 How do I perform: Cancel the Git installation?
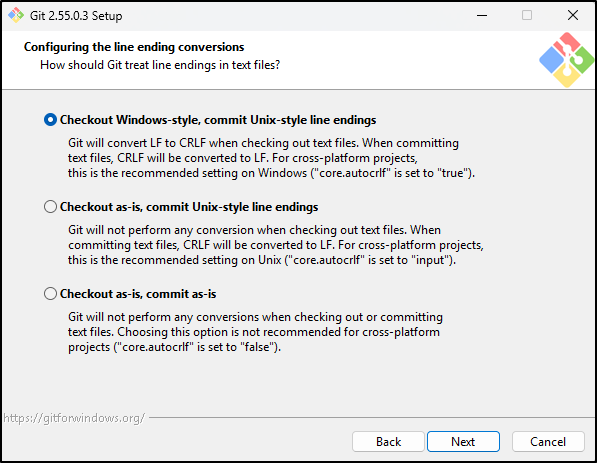(x=548, y=442)
